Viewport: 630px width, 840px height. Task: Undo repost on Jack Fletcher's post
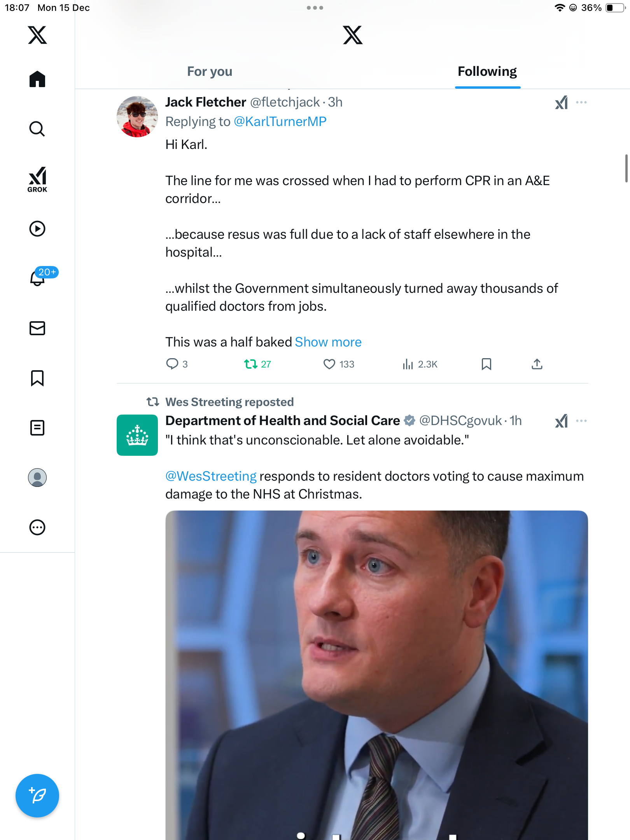pyautogui.click(x=251, y=364)
